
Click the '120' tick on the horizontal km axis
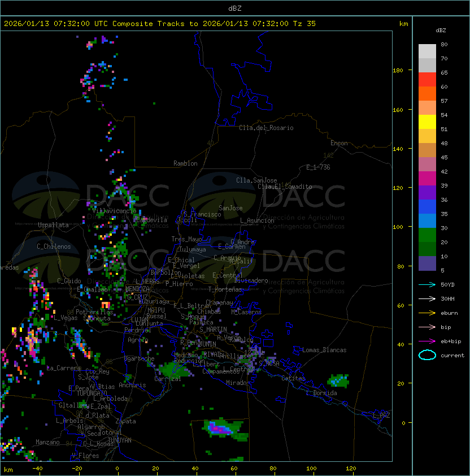click(351, 469)
